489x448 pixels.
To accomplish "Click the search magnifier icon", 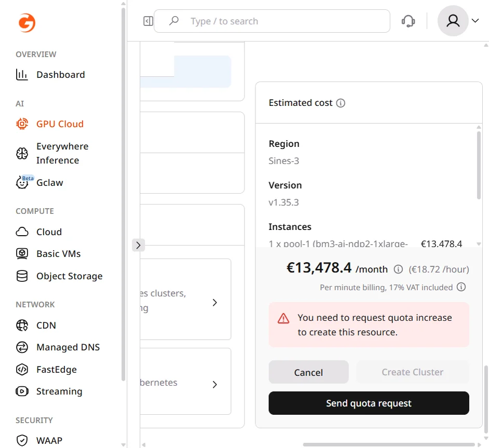I will coord(174,21).
